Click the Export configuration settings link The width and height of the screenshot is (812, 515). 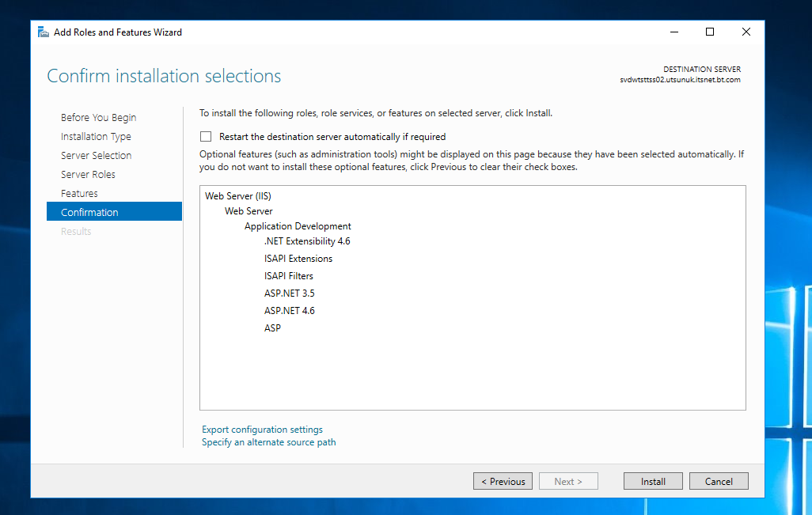click(x=262, y=430)
